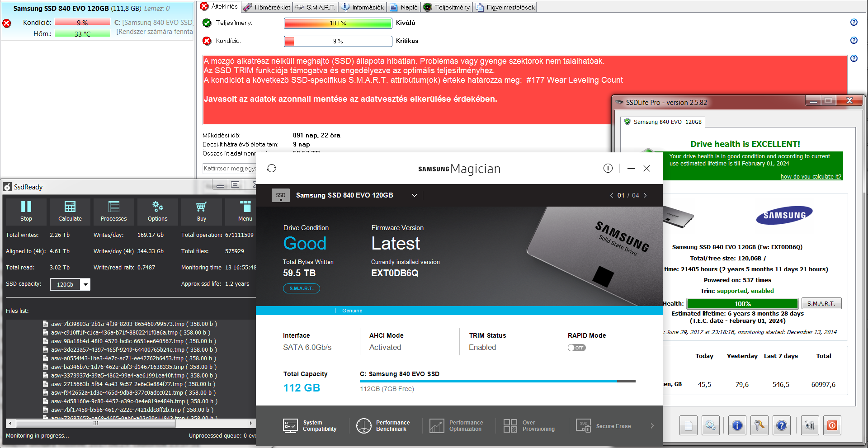The width and height of the screenshot is (868, 448).
Task: Open the Figyelmeztetések tab
Action: (505, 7)
